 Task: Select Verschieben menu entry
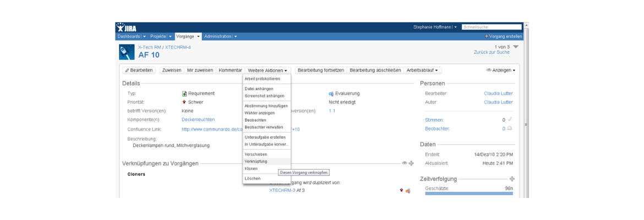[267, 155]
